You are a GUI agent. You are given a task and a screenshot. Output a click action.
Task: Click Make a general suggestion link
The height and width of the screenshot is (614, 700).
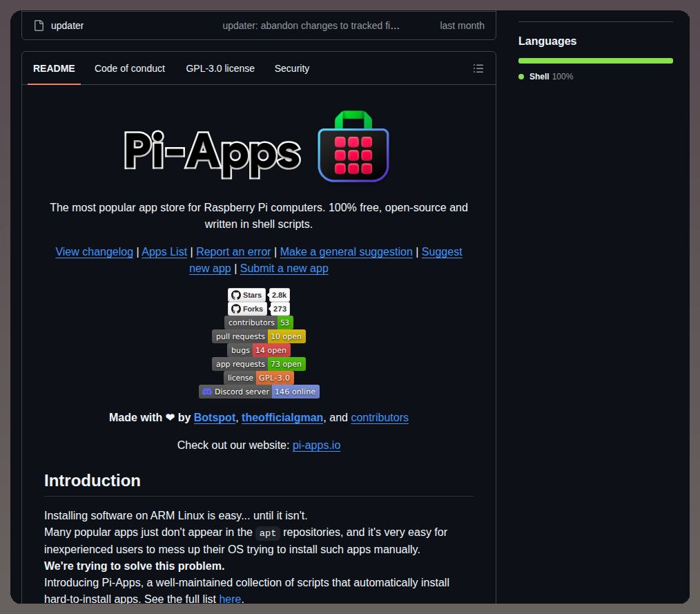(x=347, y=252)
